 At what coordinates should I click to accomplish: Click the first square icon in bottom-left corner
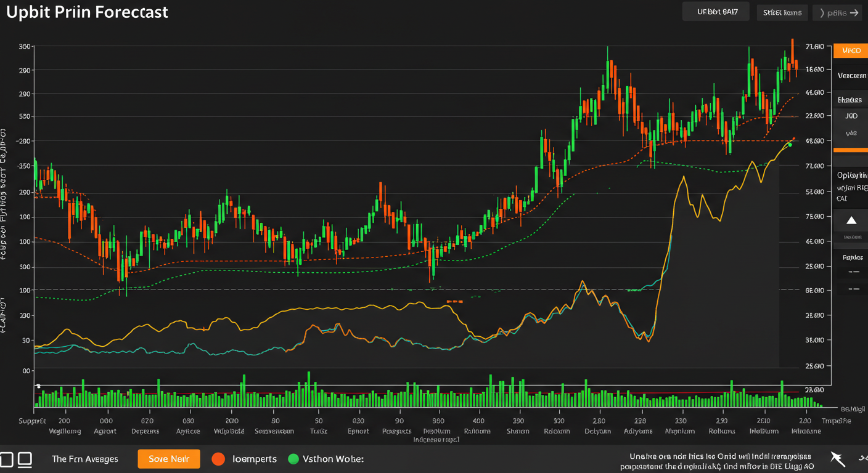pyautogui.click(x=6, y=459)
